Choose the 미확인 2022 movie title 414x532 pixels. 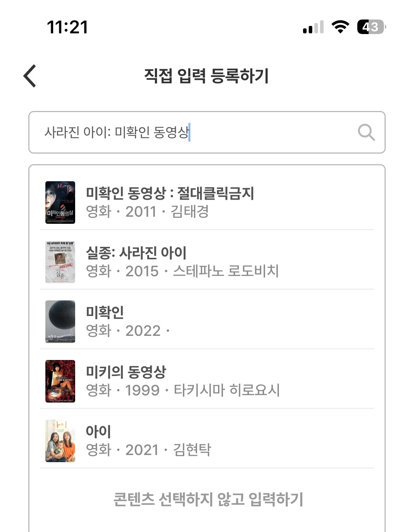[x=105, y=312]
